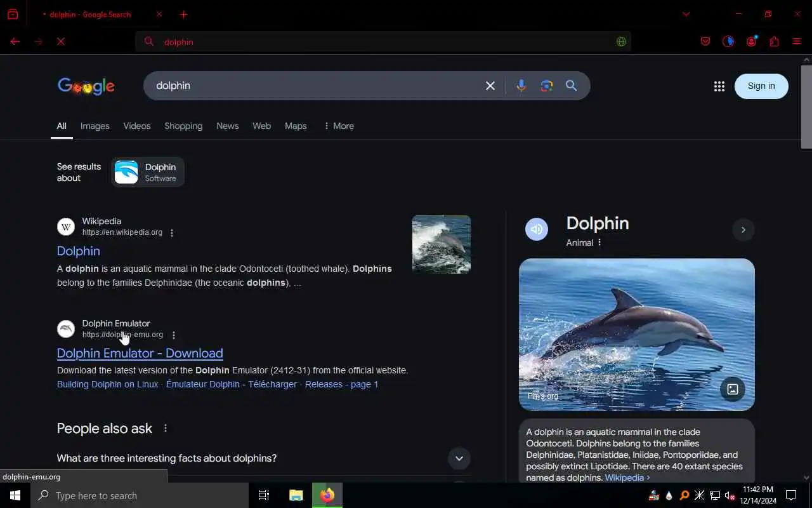812x508 pixels.
Task: Switch to the News tab
Action: (228, 126)
